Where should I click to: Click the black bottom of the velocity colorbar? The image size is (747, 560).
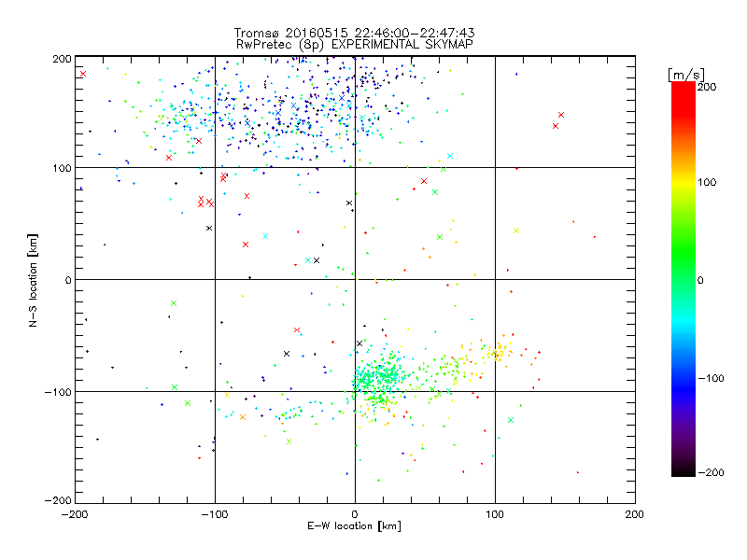pos(684,470)
